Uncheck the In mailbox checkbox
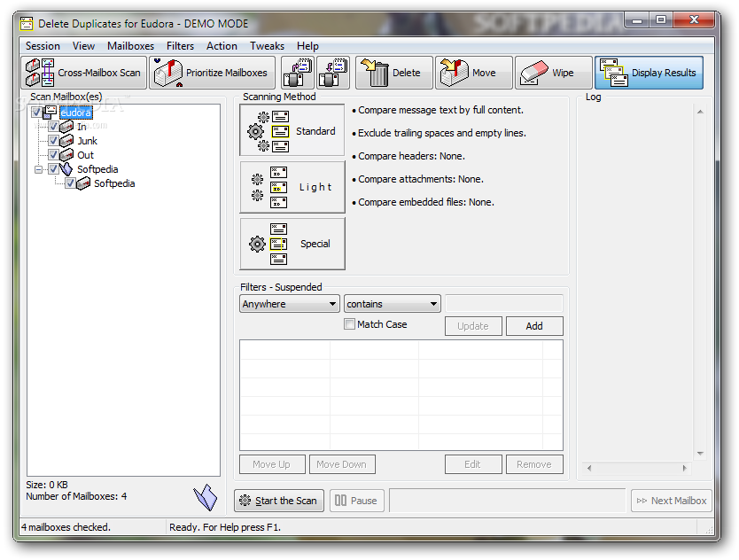This screenshot has width=739, height=560. coord(53,127)
